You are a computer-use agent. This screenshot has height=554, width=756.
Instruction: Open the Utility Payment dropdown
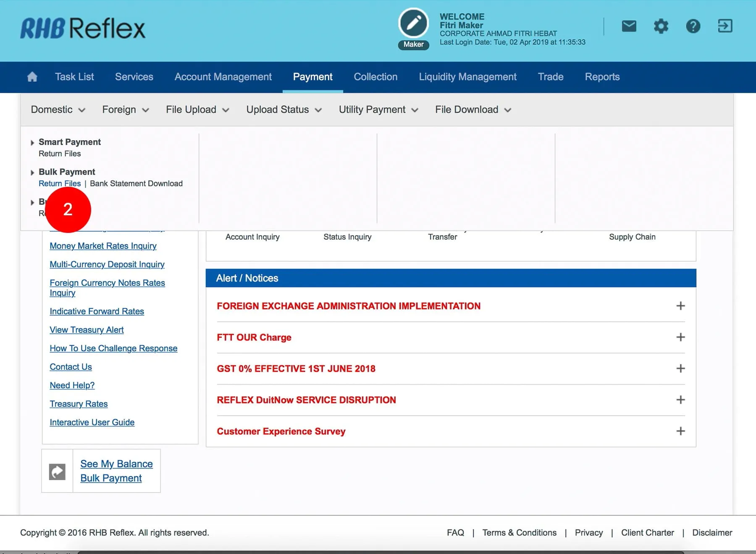pyautogui.click(x=378, y=110)
